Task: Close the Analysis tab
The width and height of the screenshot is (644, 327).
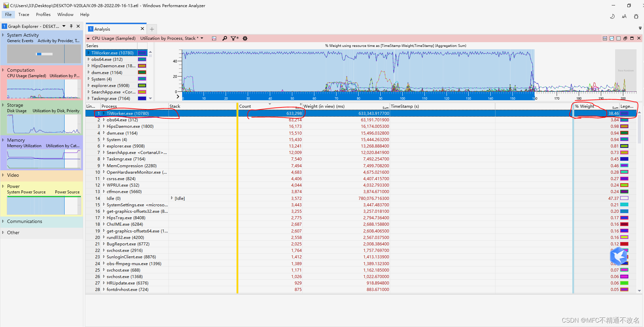Action: tap(142, 29)
